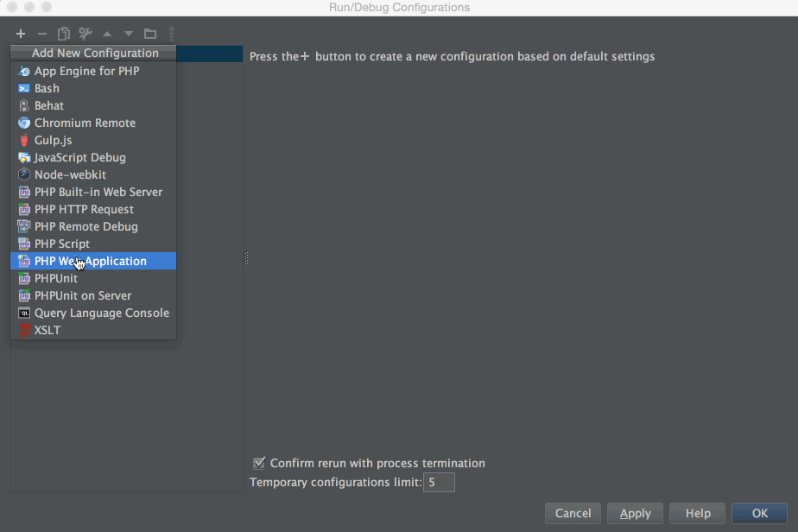Click the Copy Configuration toolbar icon

click(x=64, y=34)
